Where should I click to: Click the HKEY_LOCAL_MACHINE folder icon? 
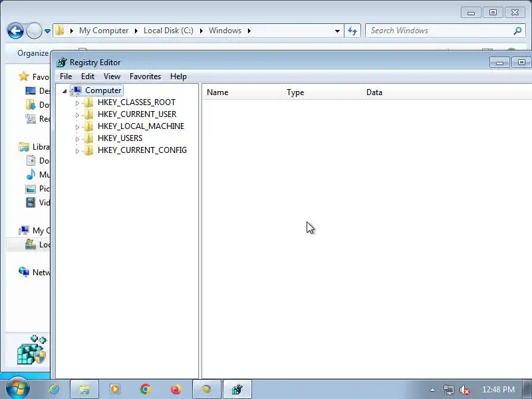pyautogui.click(x=89, y=126)
